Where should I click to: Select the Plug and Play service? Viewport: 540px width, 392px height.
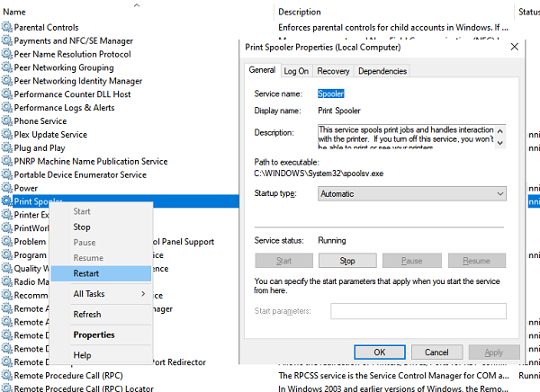[40, 147]
